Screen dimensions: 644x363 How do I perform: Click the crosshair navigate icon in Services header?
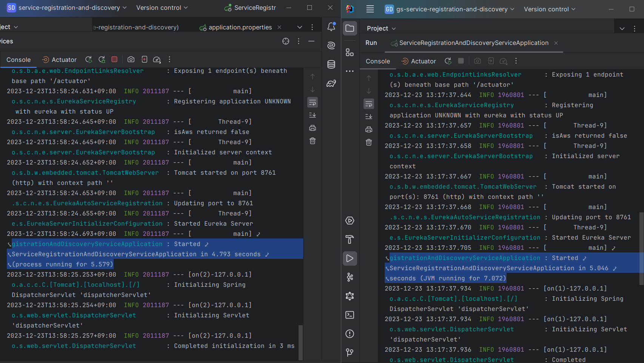(x=286, y=41)
